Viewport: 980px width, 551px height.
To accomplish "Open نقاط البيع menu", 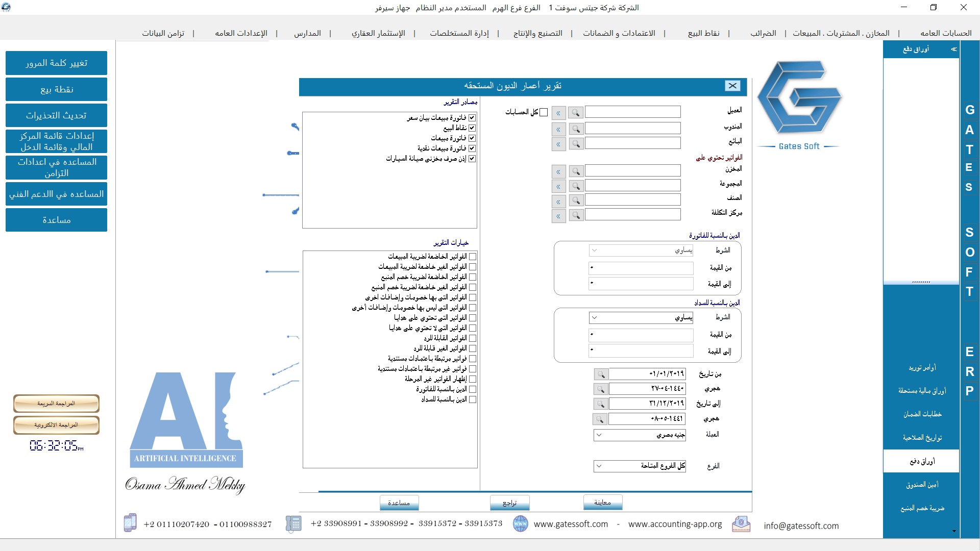I will point(703,33).
